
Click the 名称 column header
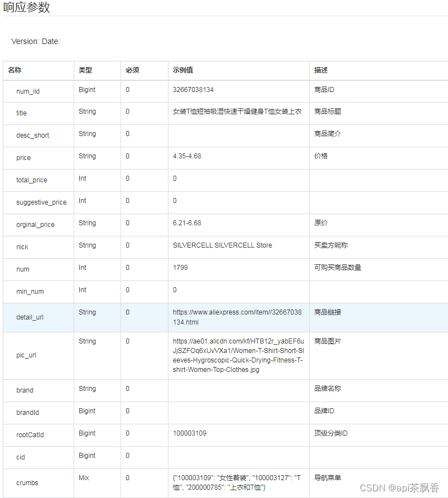(x=14, y=70)
